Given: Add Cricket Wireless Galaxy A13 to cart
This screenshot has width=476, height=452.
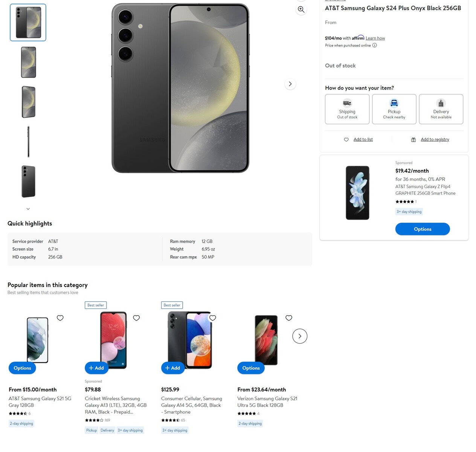Looking at the screenshot, I should (96, 368).
